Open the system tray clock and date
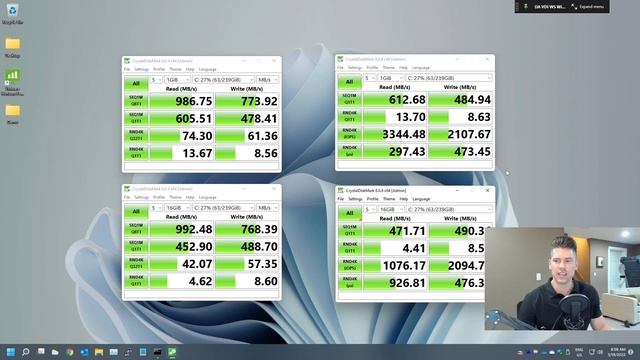The image size is (640, 360). click(x=616, y=352)
